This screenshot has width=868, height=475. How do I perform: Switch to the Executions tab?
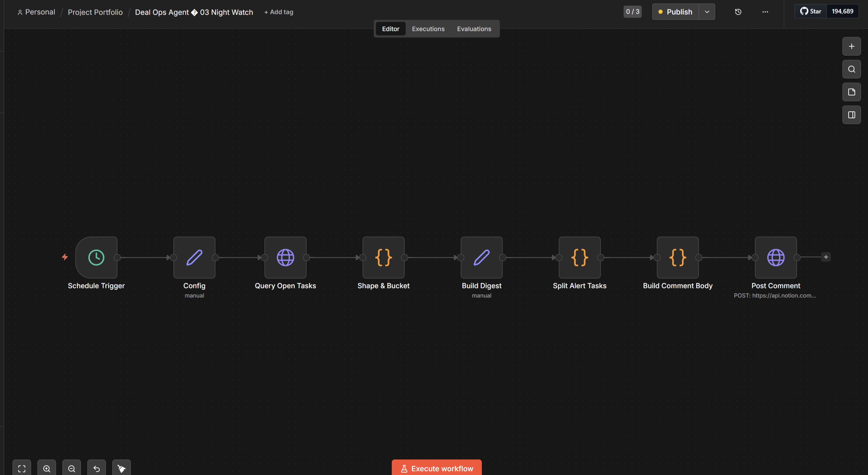[x=428, y=29]
